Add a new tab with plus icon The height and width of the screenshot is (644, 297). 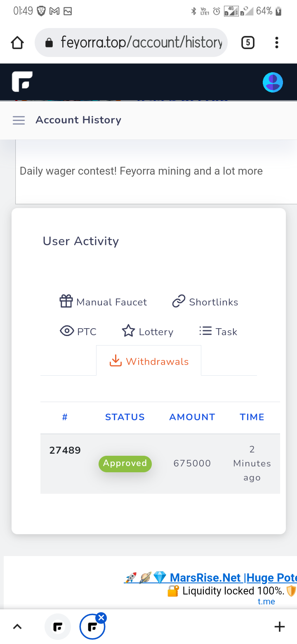279,627
